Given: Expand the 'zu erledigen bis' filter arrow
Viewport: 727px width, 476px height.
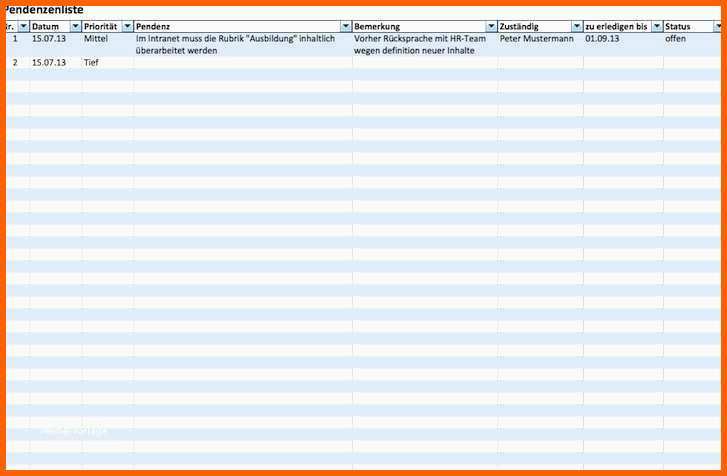Looking at the screenshot, I should [657, 26].
